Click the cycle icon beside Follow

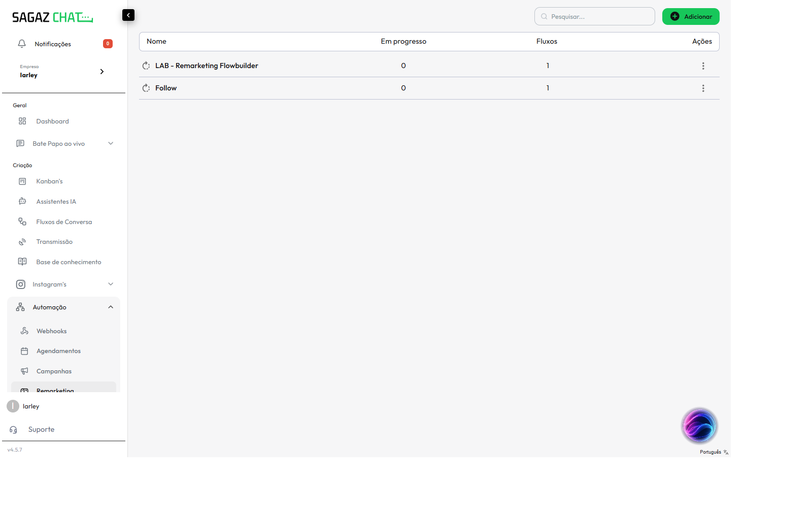[146, 88]
